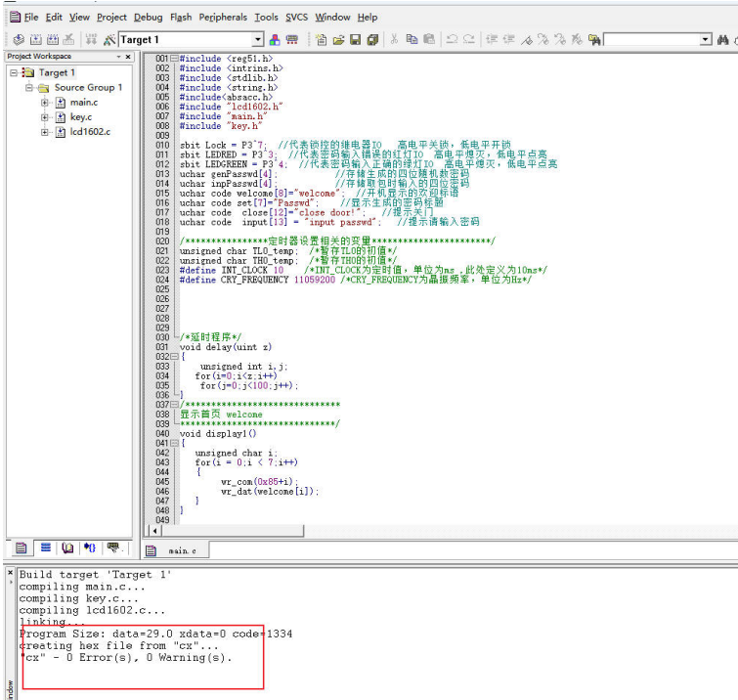Open the Project menu

(111, 18)
